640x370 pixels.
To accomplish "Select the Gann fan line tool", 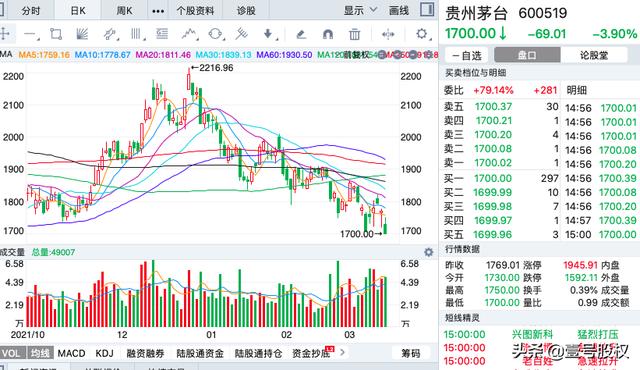I will tap(82, 34).
